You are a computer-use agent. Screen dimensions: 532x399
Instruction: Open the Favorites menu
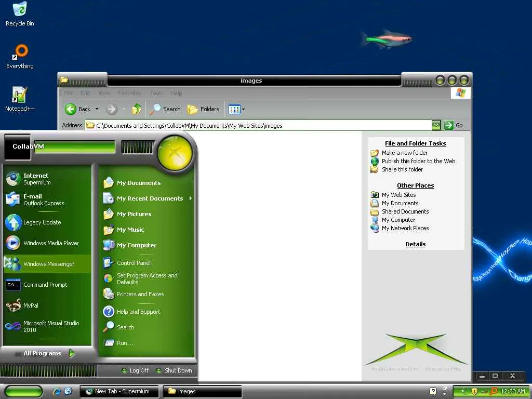[129, 93]
